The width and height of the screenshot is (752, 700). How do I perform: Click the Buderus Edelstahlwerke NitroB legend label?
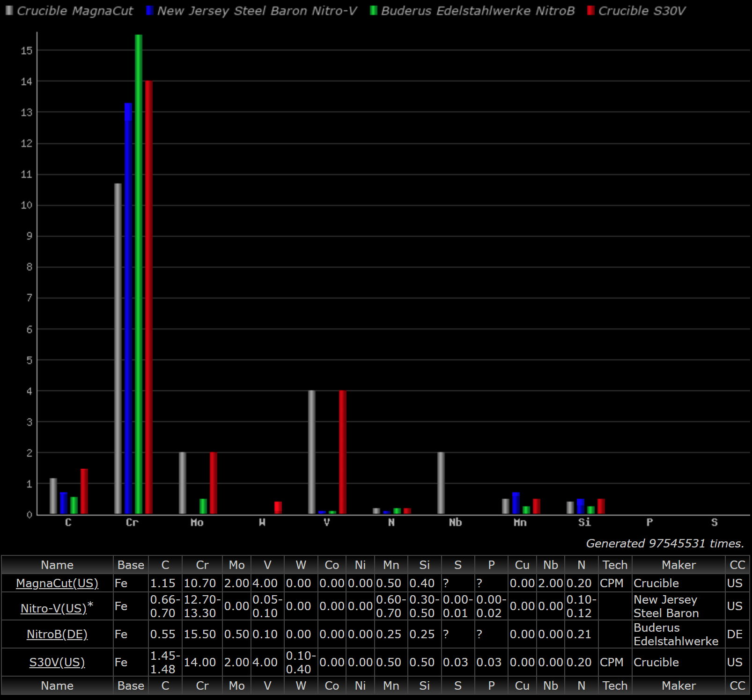point(478,11)
